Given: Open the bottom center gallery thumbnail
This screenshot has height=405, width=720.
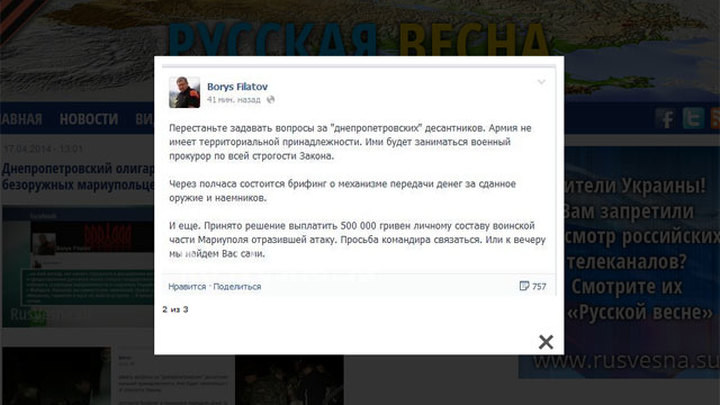Looking at the screenshot, I should click(x=289, y=380).
